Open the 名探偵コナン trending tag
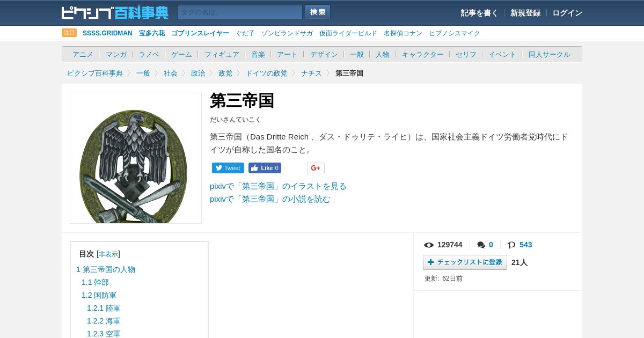This screenshot has height=338, width=644. 403,33
